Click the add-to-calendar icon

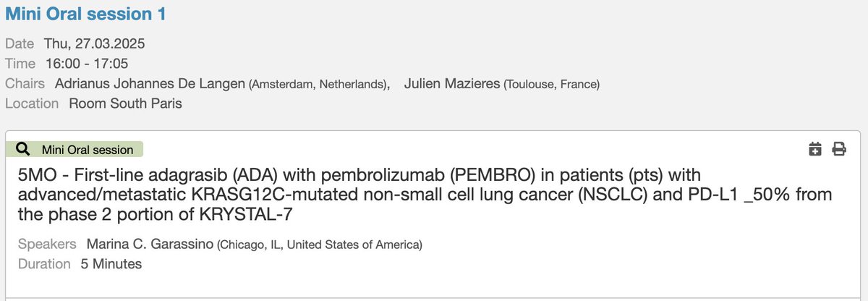815,150
